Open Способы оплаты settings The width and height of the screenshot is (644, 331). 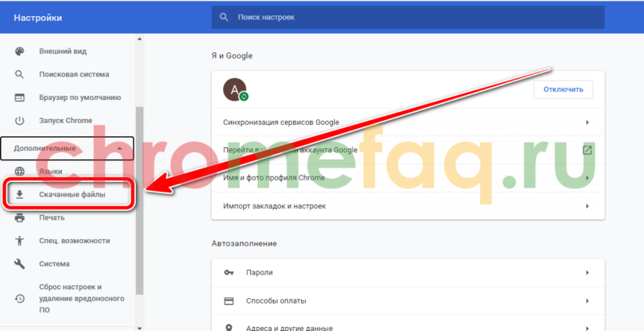408,301
